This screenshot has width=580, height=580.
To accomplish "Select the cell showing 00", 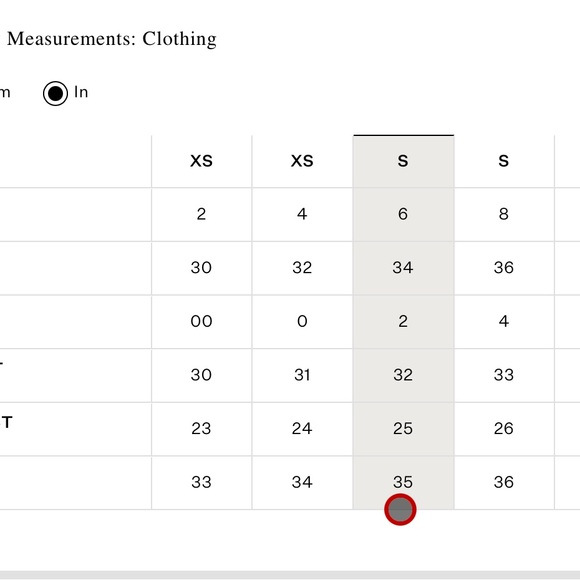I will 202,321.
